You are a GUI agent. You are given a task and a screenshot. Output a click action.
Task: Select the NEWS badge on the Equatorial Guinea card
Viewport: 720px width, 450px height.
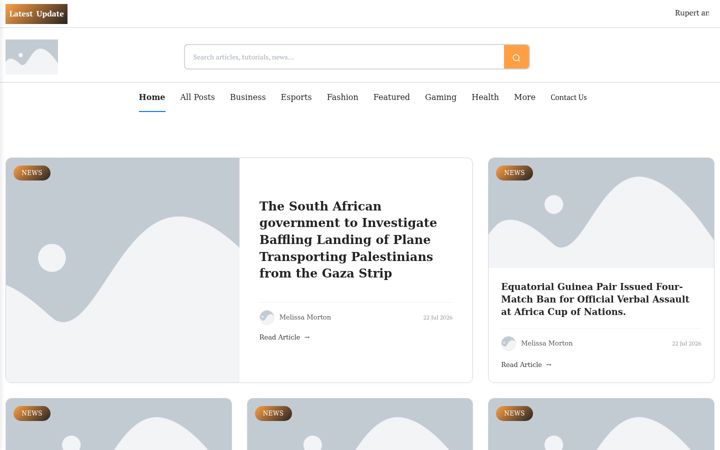(x=514, y=173)
